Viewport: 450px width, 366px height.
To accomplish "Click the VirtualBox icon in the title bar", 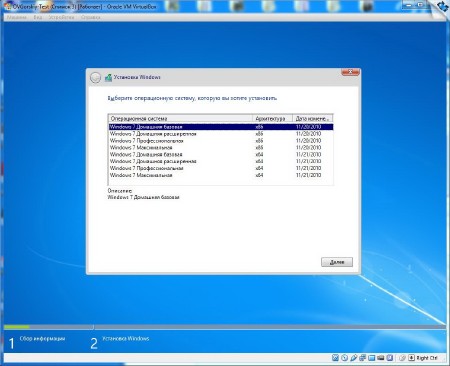I will tap(8, 6).
